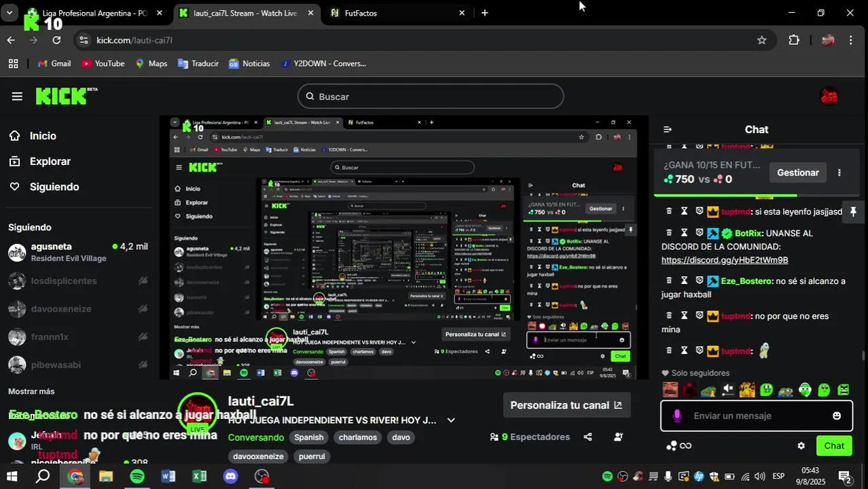Screen dimensions: 868x489
Task: Open OBS Studio from the taskbar
Action: point(262,476)
